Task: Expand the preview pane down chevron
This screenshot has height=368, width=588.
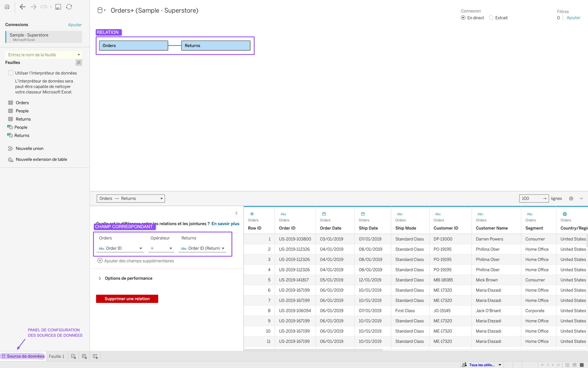Action: 581,198
